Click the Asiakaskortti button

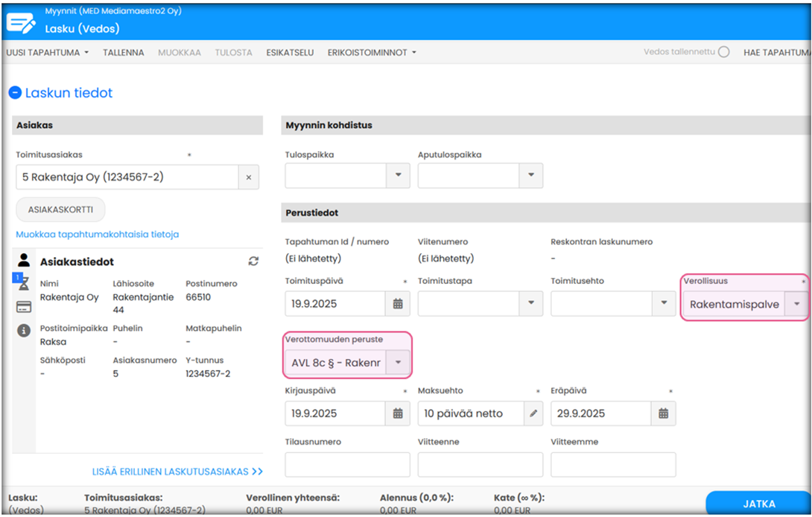[x=61, y=210]
